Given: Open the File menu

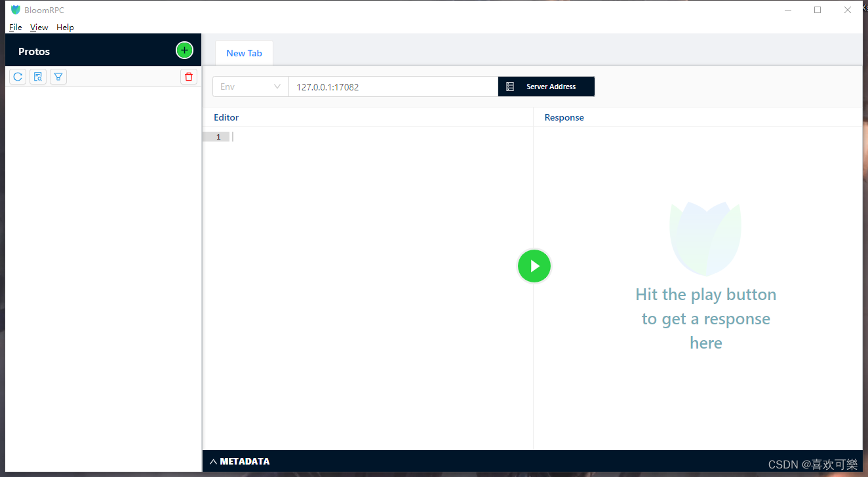Looking at the screenshot, I should (x=16, y=28).
